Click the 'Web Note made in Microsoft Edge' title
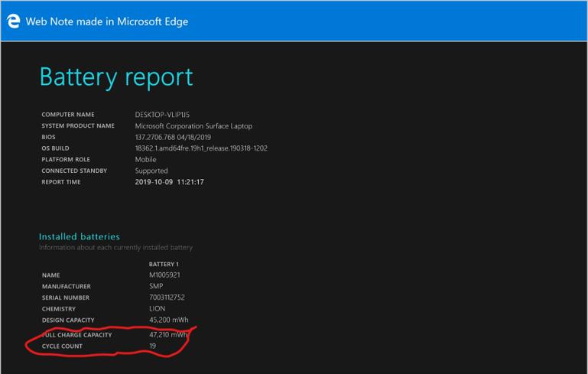This screenshot has height=374, width=588. click(x=107, y=21)
